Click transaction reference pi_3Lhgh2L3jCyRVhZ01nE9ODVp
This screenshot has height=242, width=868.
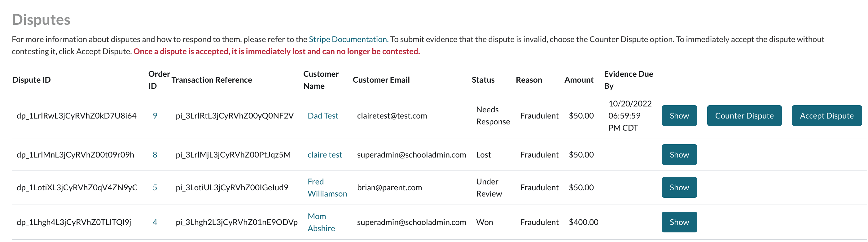237,222
